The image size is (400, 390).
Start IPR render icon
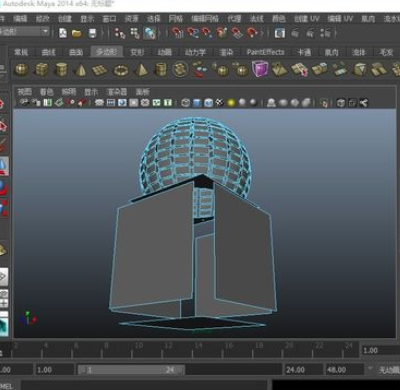click(x=310, y=33)
